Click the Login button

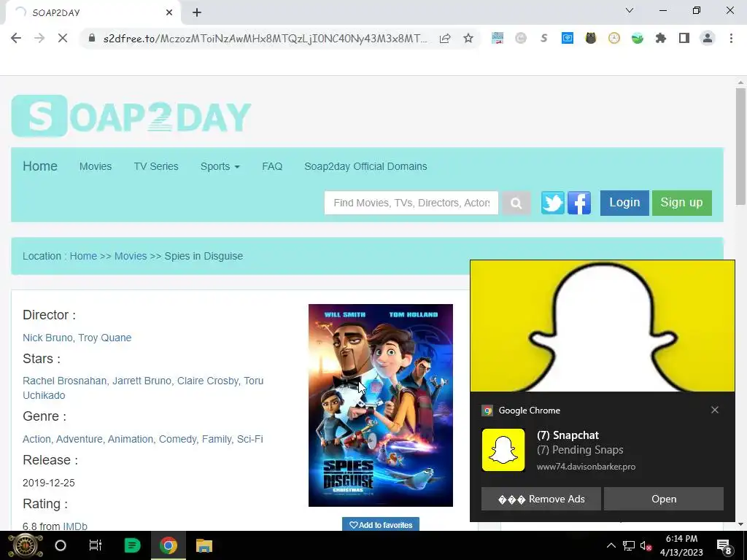[624, 203]
